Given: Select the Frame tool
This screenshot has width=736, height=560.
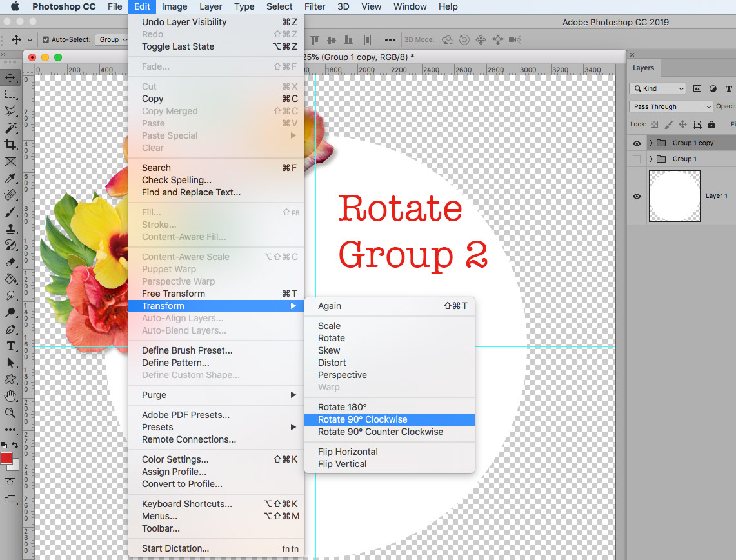Looking at the screenshot, I should pos(10,161).
